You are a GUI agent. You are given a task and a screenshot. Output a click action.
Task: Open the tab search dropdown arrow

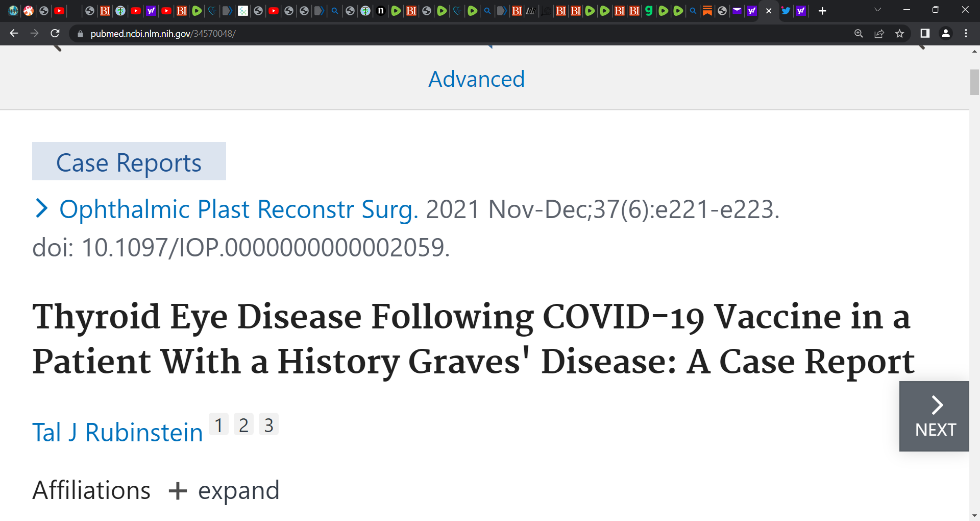(x=877, y=10)
